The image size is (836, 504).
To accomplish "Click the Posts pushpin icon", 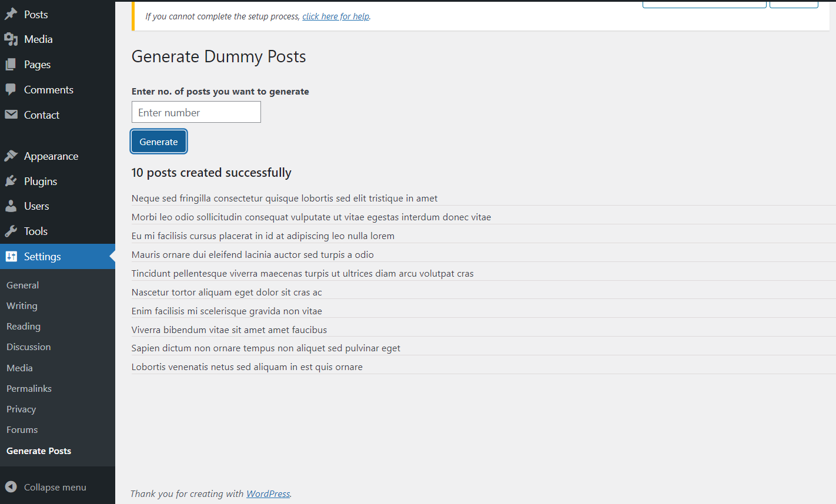I will (11, 14).
